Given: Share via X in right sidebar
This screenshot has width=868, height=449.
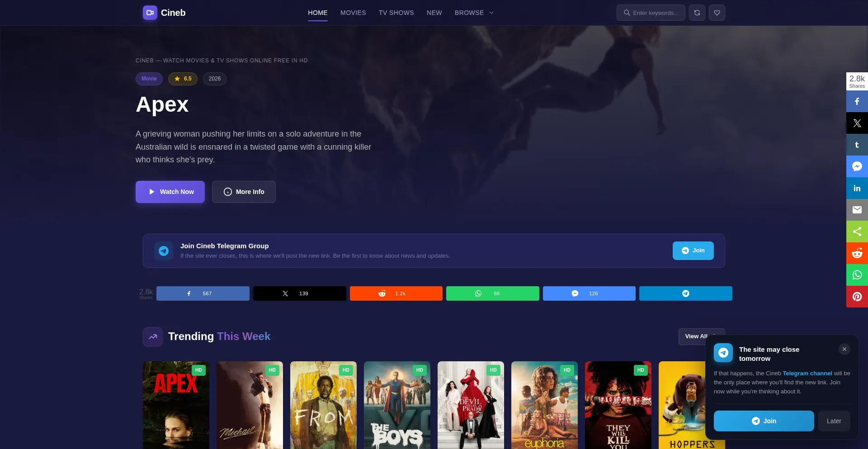Looking at the screenshot, I should [857, 123].
